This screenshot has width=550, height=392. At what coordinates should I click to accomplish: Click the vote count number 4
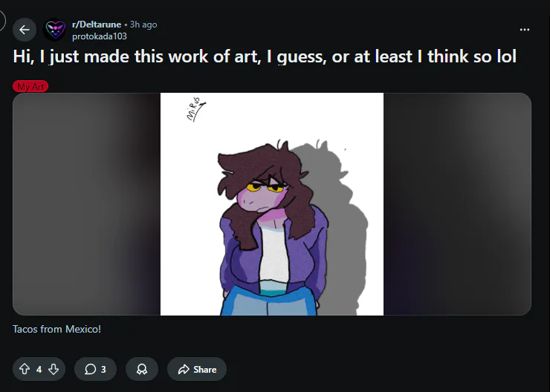39,369
